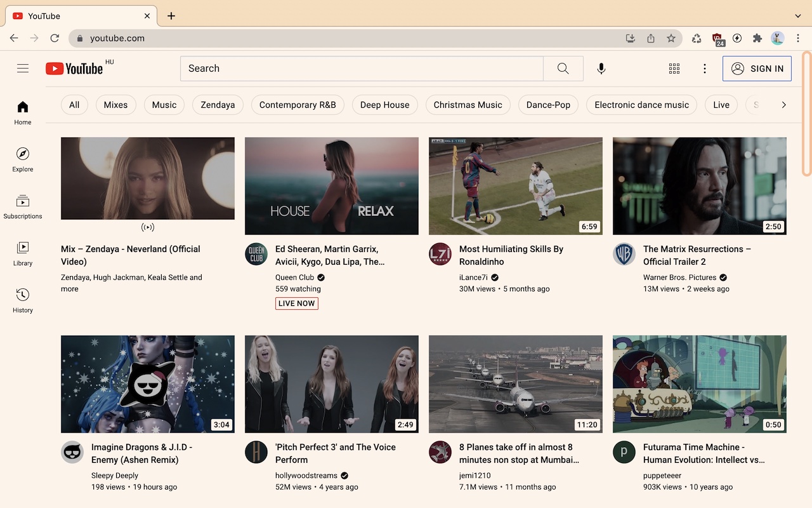Open the YouTube settings three-dot menu

704,69
